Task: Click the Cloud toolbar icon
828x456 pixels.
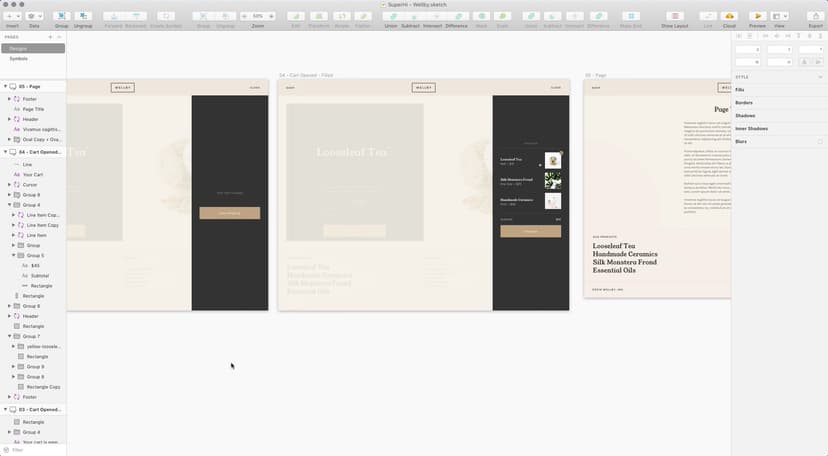Action: pos(729,17)
